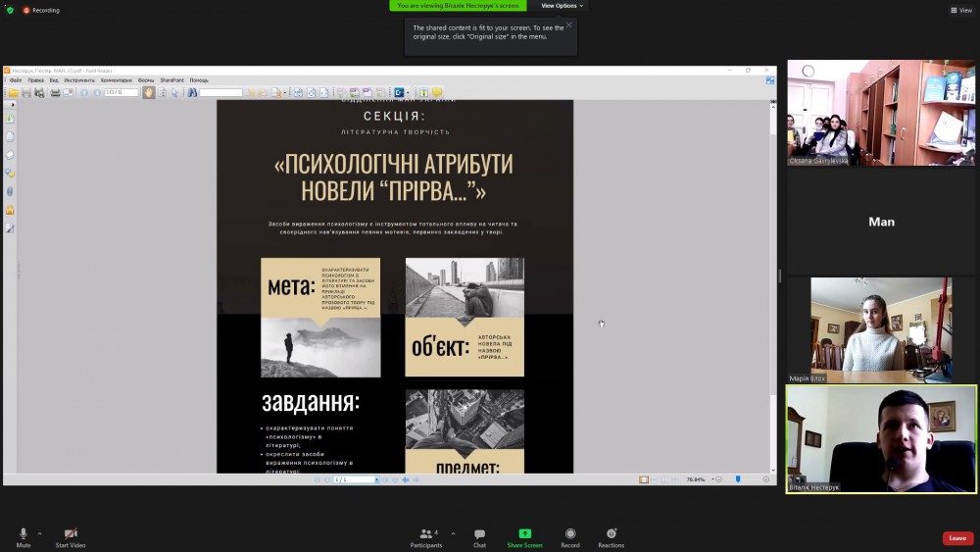Open the zoom percentage dropdown showing 78.84%

712,479
